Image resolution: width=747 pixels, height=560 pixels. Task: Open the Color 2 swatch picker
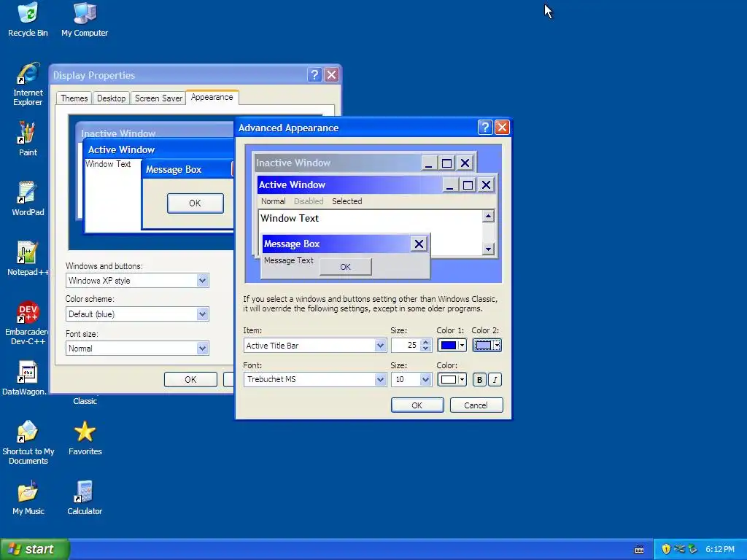click(487, 345)
